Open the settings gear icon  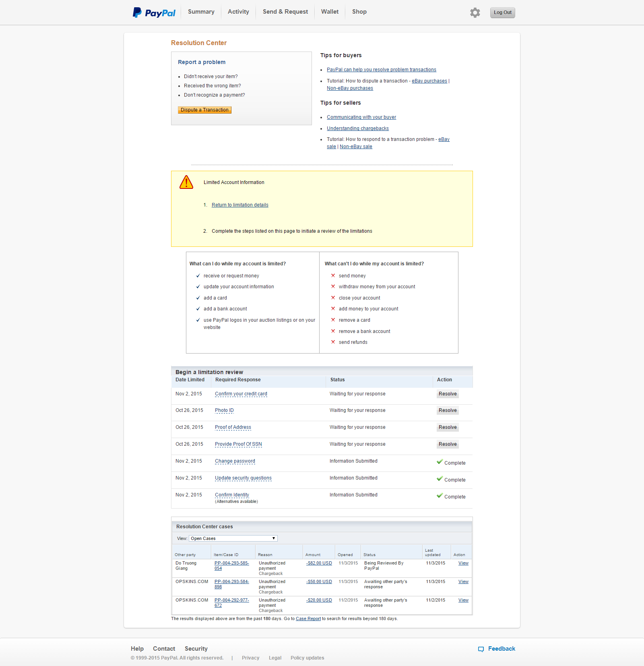tap(475, 12)
